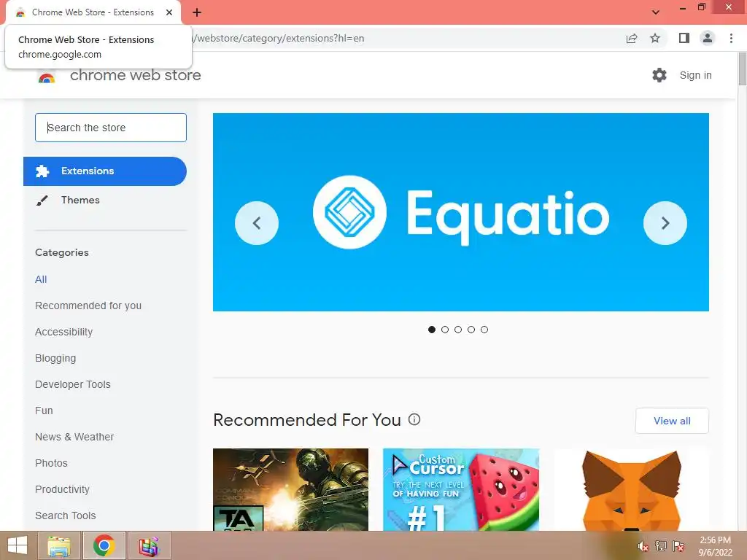Open the Photos category
Image resolution: width=747 pixels, height=560 pixels.
pyautogui.click(x=51, y=463)
